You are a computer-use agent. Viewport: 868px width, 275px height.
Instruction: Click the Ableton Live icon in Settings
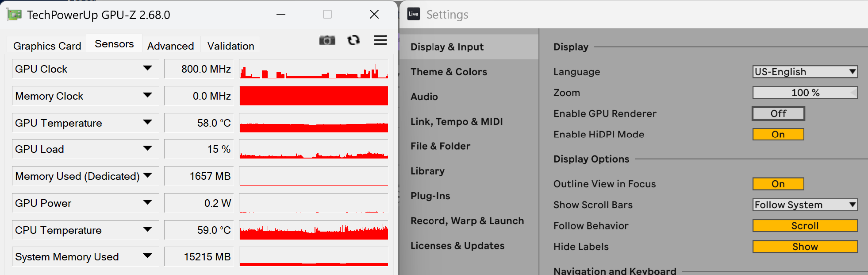[x=414, y=14]
